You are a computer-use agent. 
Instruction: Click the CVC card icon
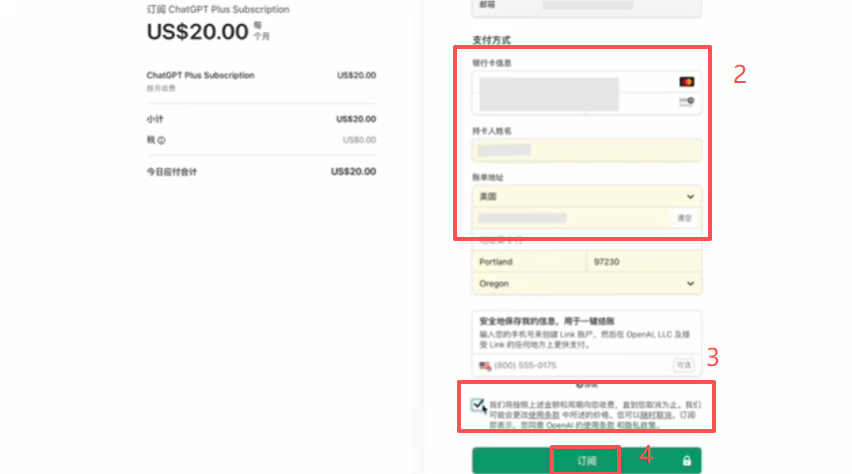coord(687,101)
